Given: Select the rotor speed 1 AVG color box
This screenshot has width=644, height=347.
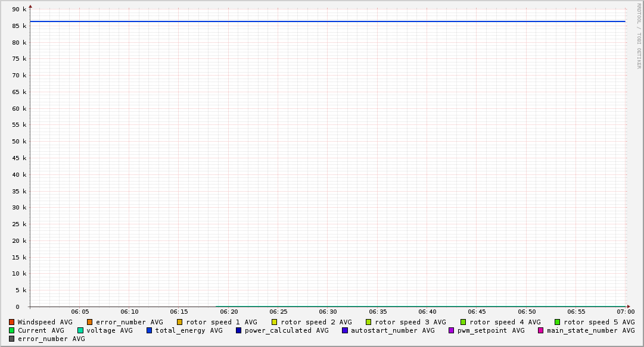Looking at the screenshot, I should pos(180,322).
